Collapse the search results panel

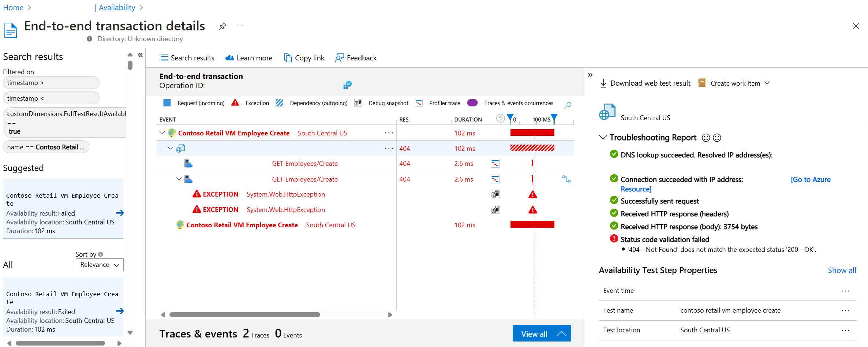click(x=140, y=55)
